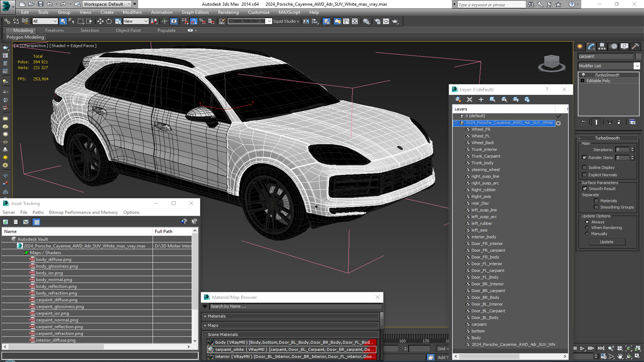Click the Search by Name field

[295, 306]
